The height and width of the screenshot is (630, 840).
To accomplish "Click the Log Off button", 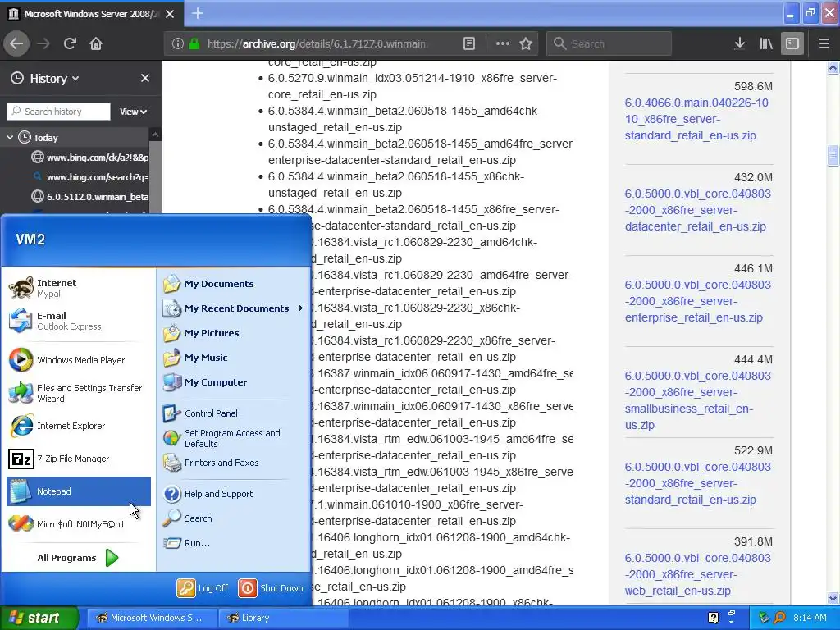I will (203, 588).
